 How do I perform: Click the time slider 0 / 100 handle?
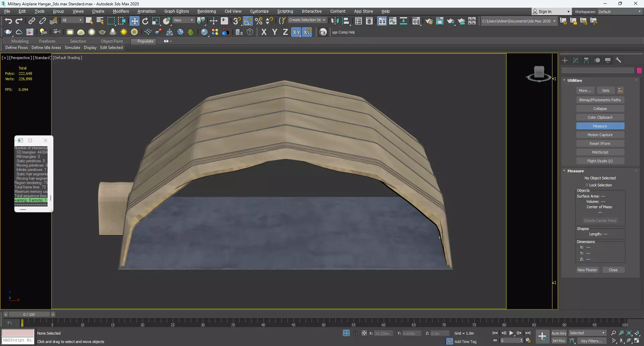(29, 314)
